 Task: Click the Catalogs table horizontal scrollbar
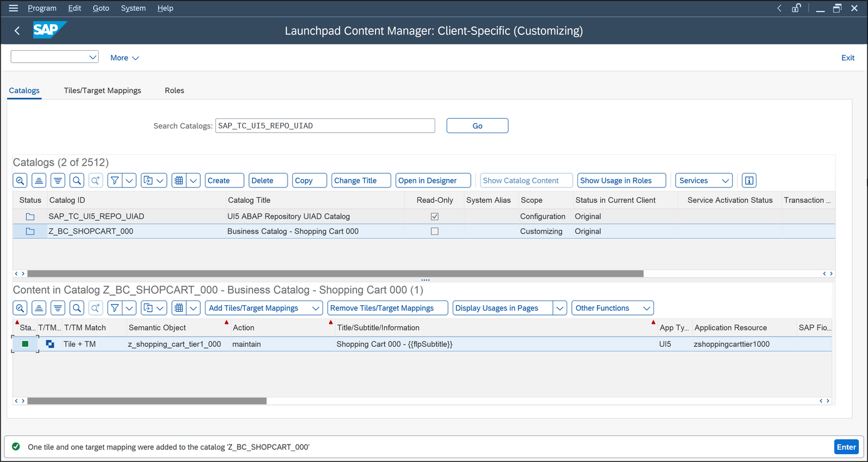(x=335, y=274)
